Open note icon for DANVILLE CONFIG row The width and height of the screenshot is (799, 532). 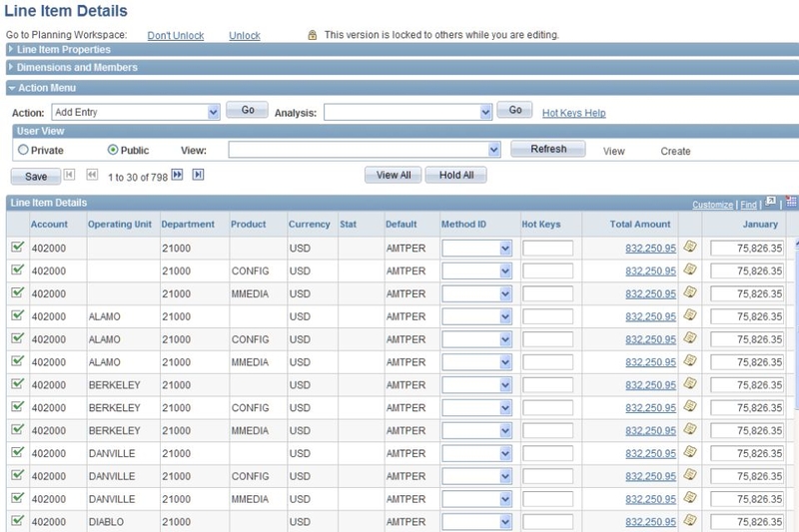690,474
